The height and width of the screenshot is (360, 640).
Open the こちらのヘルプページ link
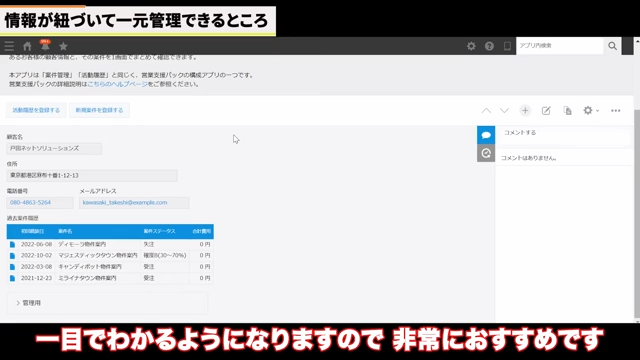tap(118, 84)
